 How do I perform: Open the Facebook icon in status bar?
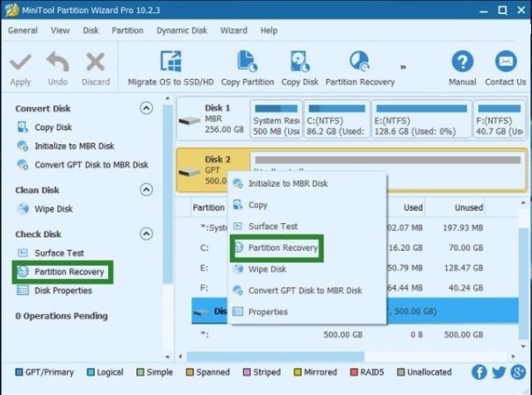pyautogui.click(x=480, y=373)
